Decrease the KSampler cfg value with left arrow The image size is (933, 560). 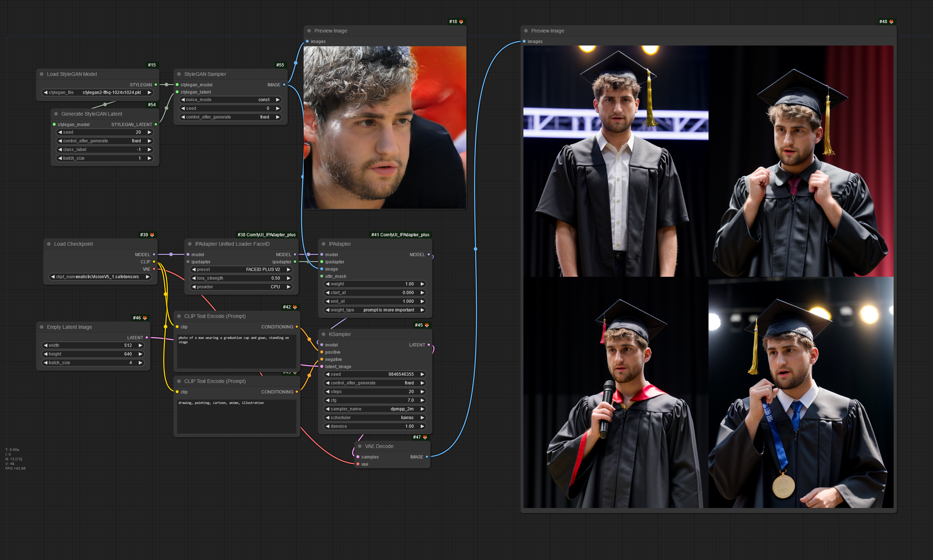[328, 400]
